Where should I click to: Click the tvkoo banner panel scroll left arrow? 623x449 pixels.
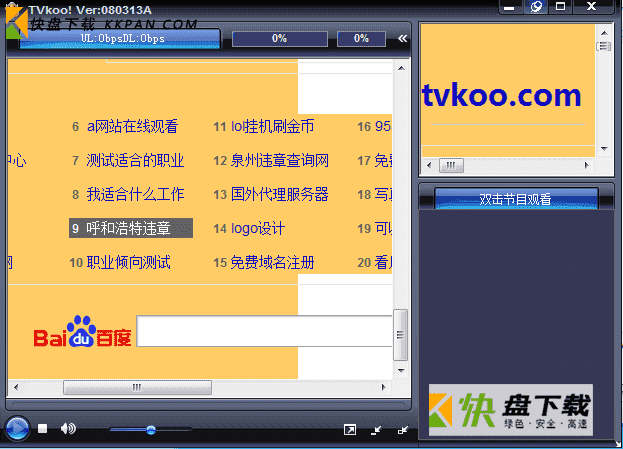coord(429,165)
